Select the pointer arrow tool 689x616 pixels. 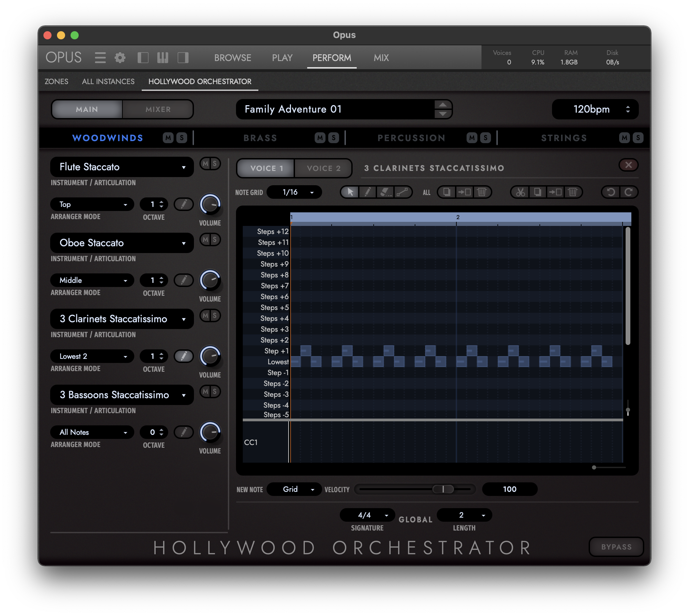(x=350, y=192)
